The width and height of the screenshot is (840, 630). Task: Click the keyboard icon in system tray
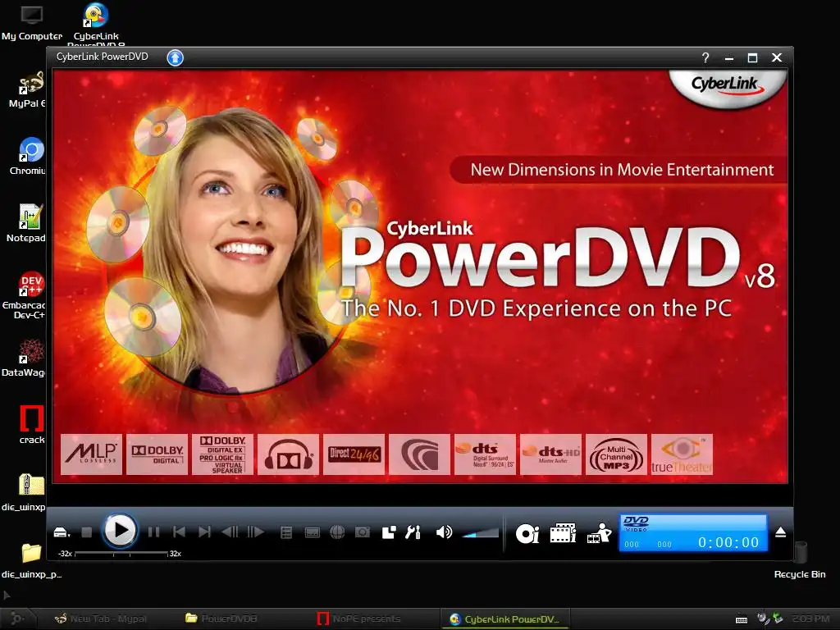pyautogui.click(x=742, y=619)
